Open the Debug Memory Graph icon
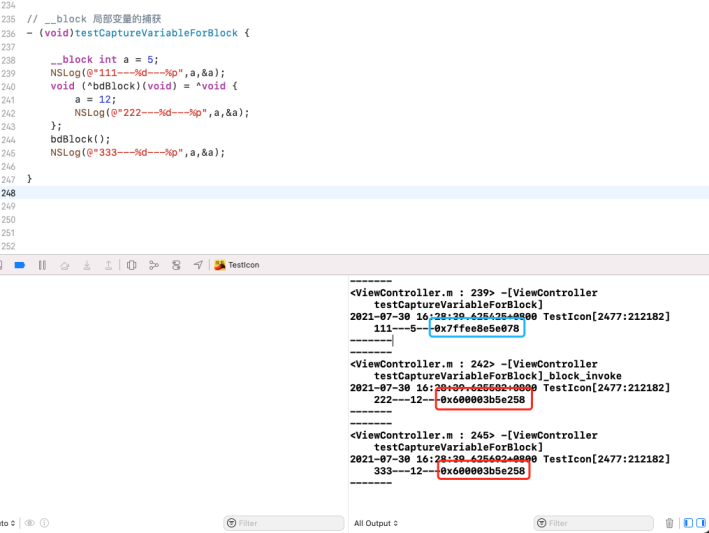 click(x=154, y=265)
